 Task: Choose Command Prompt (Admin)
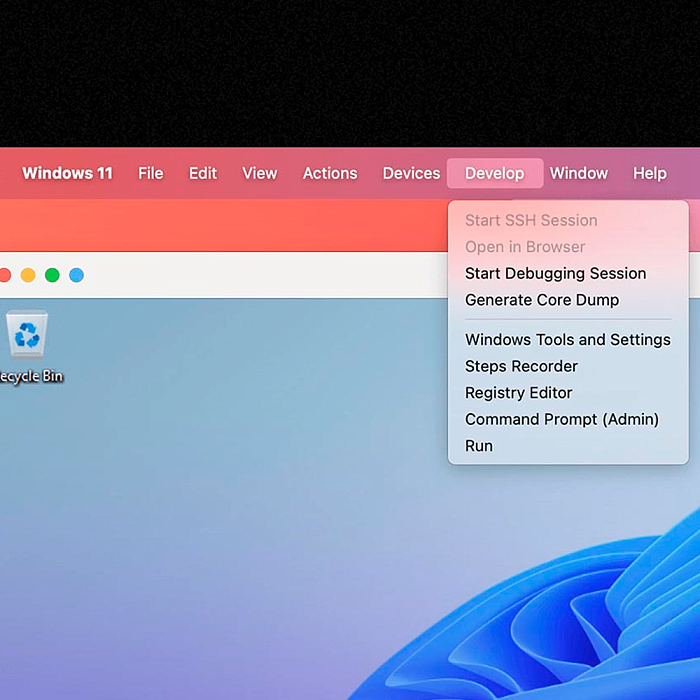(561, 419)
